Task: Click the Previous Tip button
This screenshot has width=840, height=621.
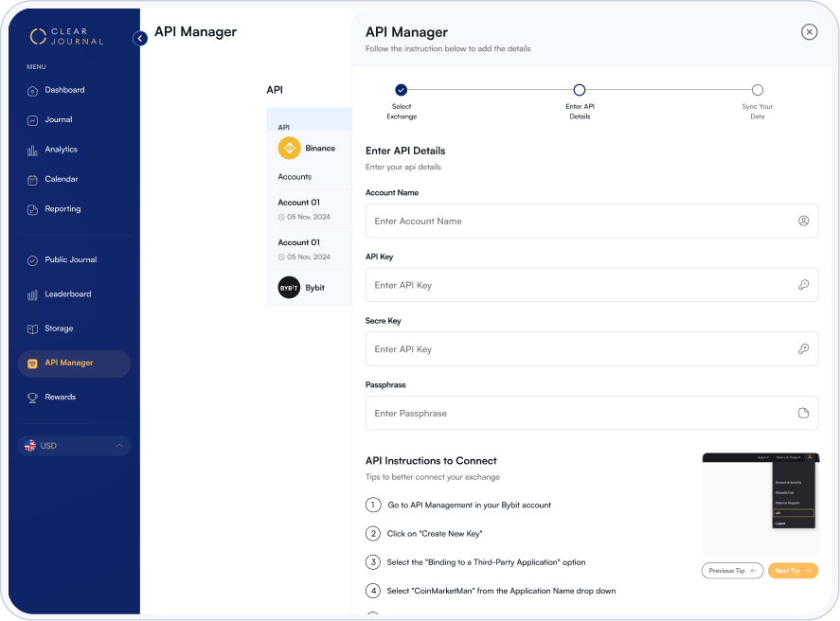Action: 732,571
